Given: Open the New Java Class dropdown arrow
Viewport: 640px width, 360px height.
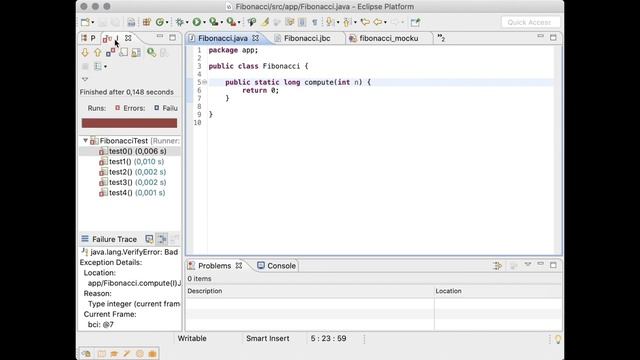Looking at the screenshot, I should click(x=167, y=22).
